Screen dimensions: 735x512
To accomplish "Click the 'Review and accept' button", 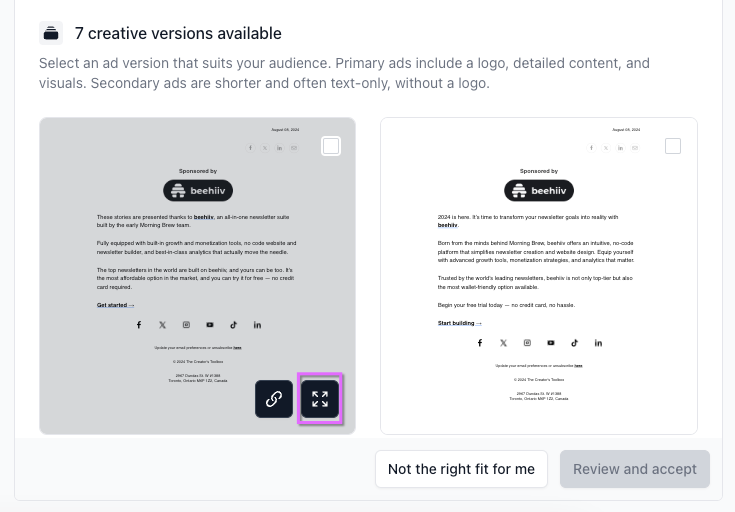I will click(x=635, y=469).
